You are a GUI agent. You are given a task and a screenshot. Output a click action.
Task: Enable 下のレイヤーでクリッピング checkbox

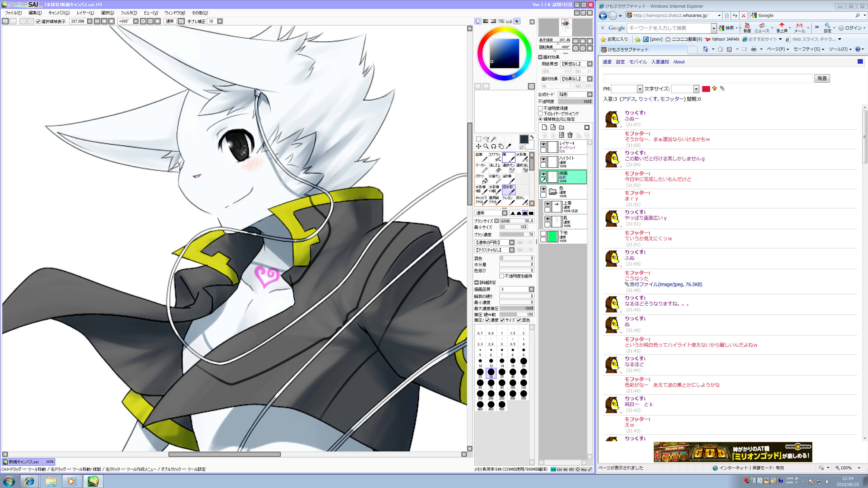pyautogui.click(x=540, y=114)
